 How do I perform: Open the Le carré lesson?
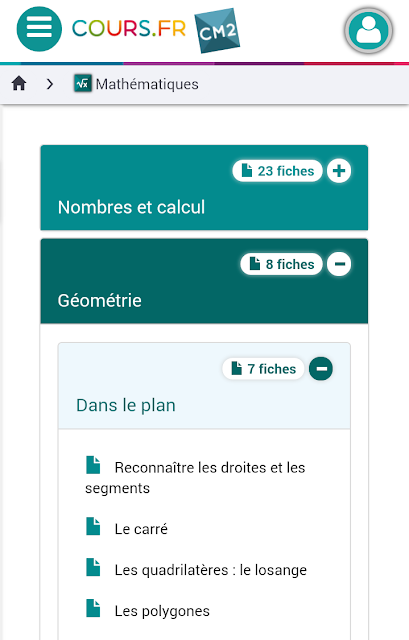(141, 529)
